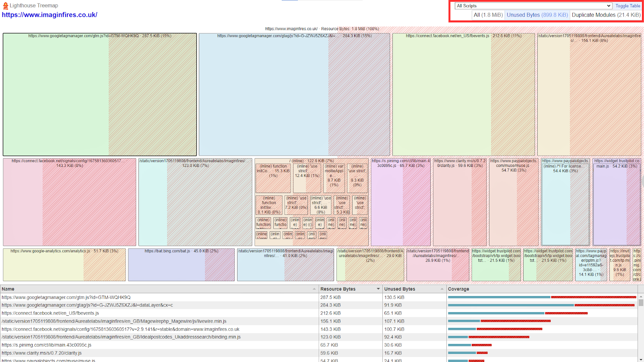Select the bat.bing.com bat.js block
Screen dimensions: 644x362
(x=181, y=265)
